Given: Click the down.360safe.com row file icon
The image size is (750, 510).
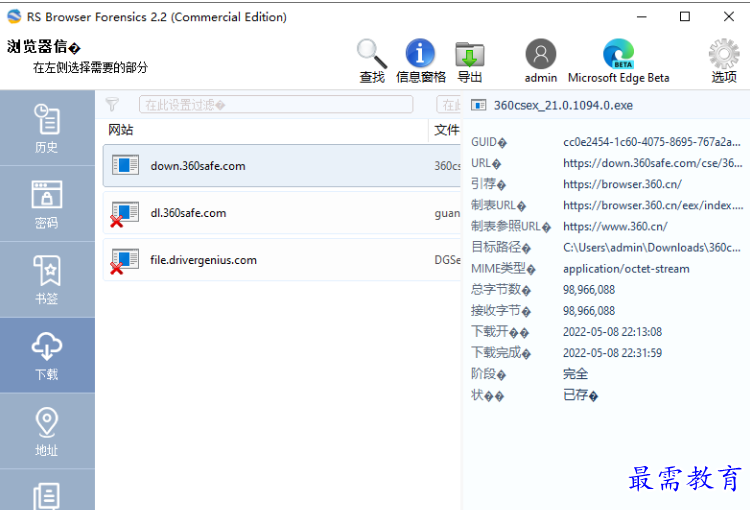Looking at the screenshot, I should (125, 165).
